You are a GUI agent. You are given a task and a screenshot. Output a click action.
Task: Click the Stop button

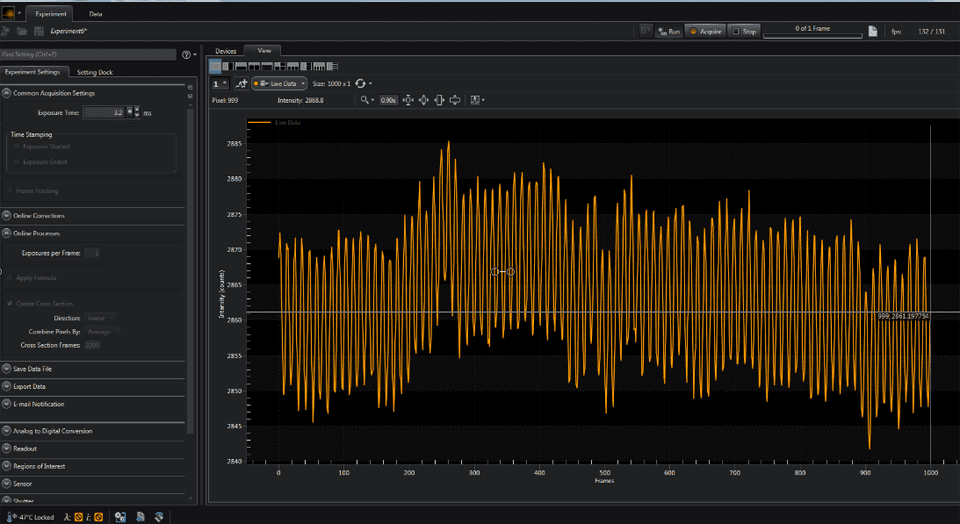tap(744, 31)
